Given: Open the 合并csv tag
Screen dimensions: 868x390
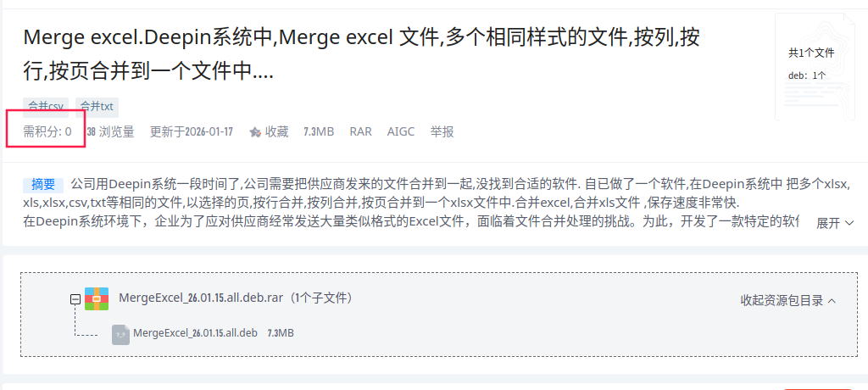Looking at the screenshot, I should (46, 107).
